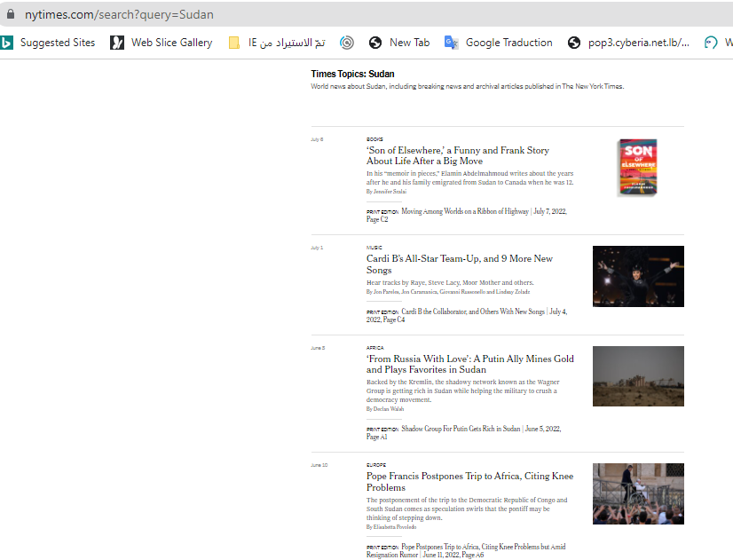This screenshot has height=560, width=733.
Task: Open print edition link 'Shadow Group For Putin'
Action: [461, 429]
